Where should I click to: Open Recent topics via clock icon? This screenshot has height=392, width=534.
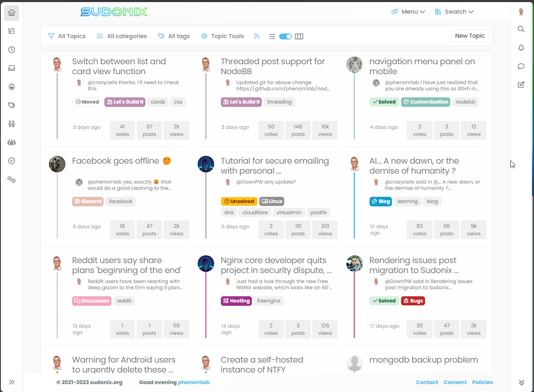12,50
